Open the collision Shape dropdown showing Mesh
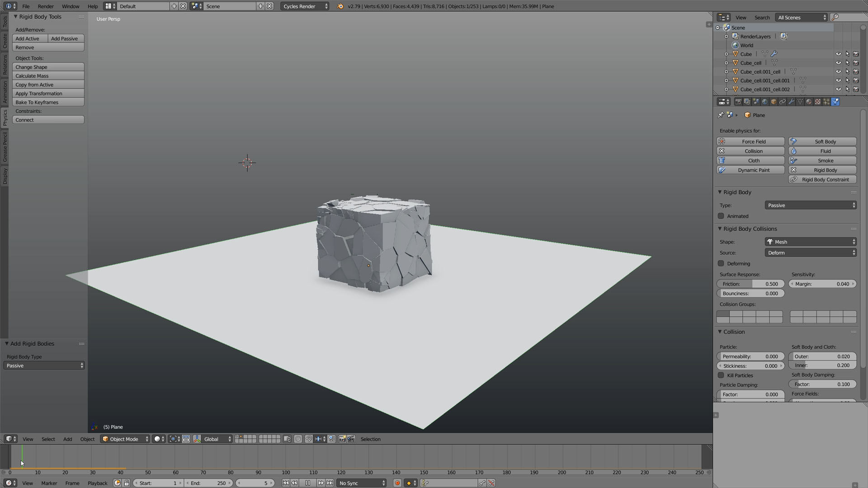 810,242
